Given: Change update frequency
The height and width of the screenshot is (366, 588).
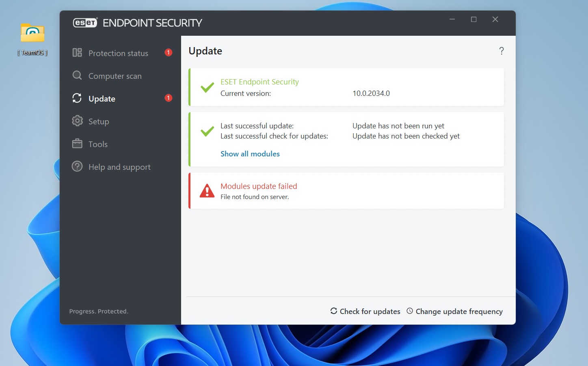Looking at the screenshot, I should tap(455, 311).
